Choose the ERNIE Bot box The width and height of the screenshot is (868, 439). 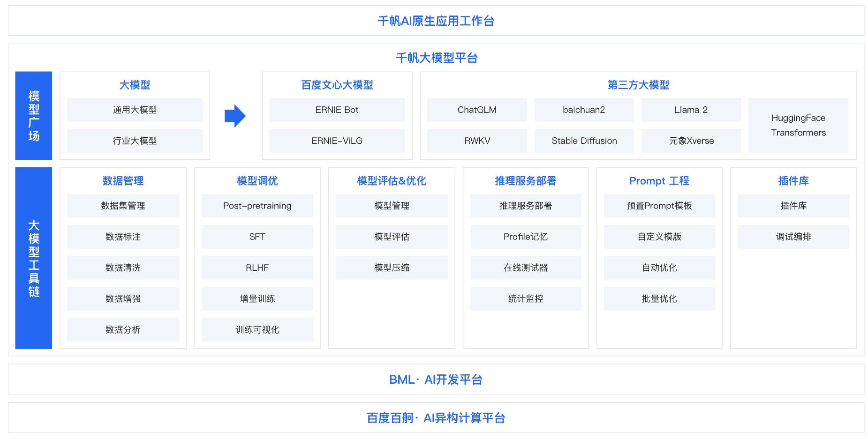point(337,110)
